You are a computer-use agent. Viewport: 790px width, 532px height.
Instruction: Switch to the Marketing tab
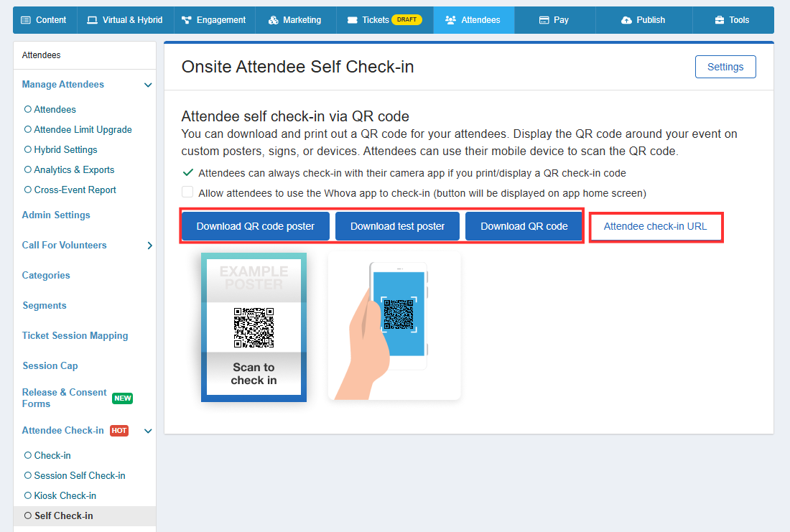[x=296, y=20]
